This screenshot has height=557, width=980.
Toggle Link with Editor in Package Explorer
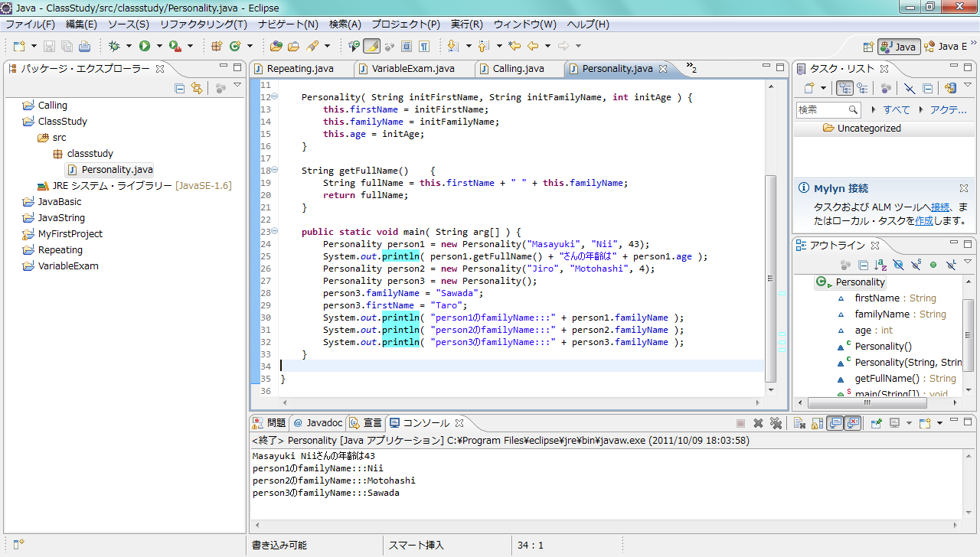197,88
